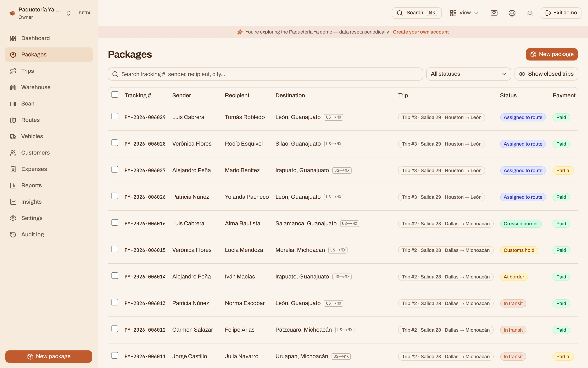
Task: Click the Create your own account link
Action: pos(421,32)
